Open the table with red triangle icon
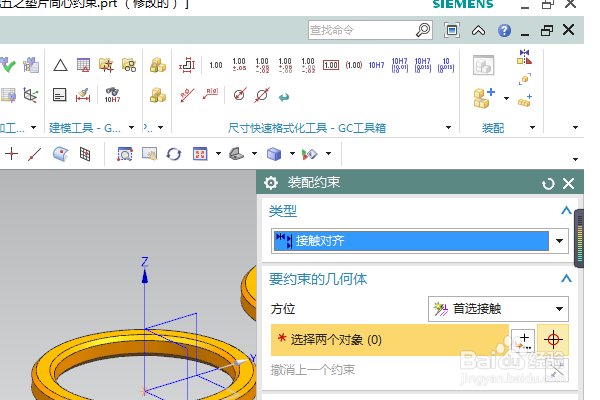600x400 pixels. (x=83, y=65)
